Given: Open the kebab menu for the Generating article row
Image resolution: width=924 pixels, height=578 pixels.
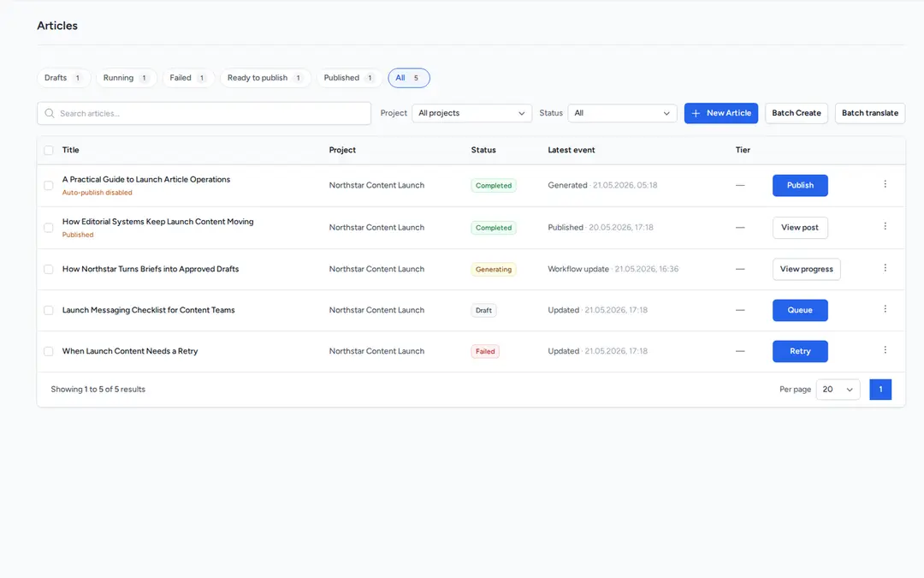Looking at the screenshot, I should pyautogui.click(x=885, y=268).
